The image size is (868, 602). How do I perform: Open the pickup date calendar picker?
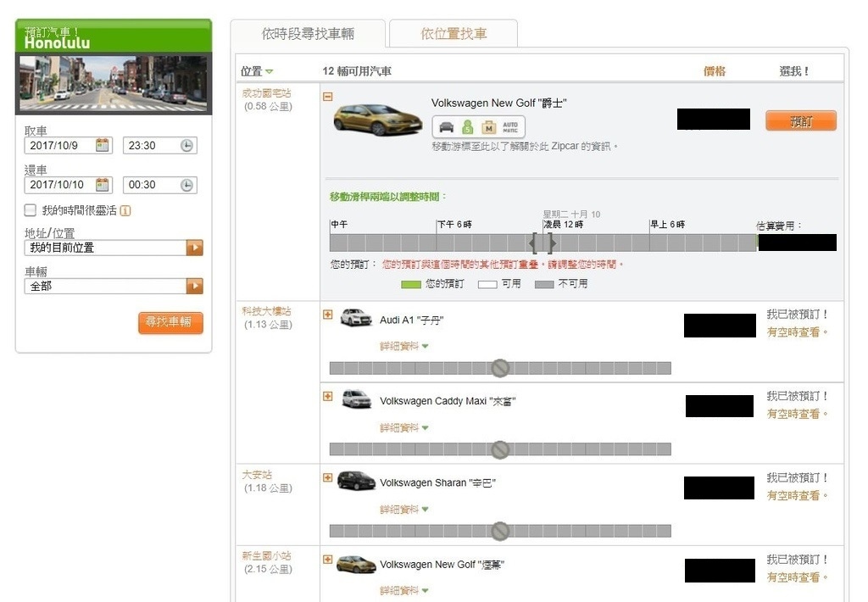102,145
